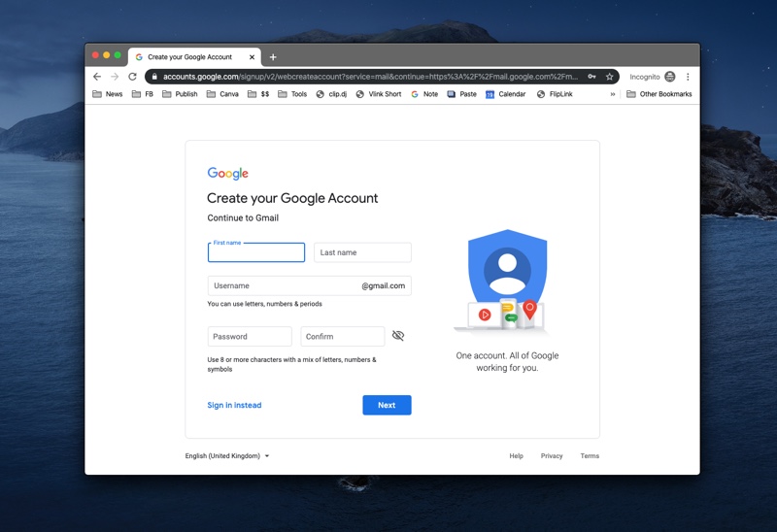Click the address bar URL

[370, 77]
